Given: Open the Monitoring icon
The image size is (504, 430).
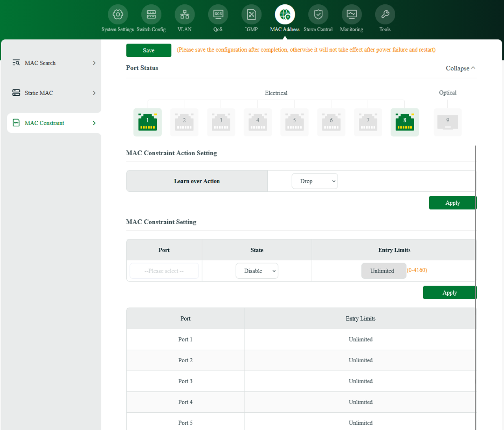Looking at the screenshot, I should tap(351, 14).
